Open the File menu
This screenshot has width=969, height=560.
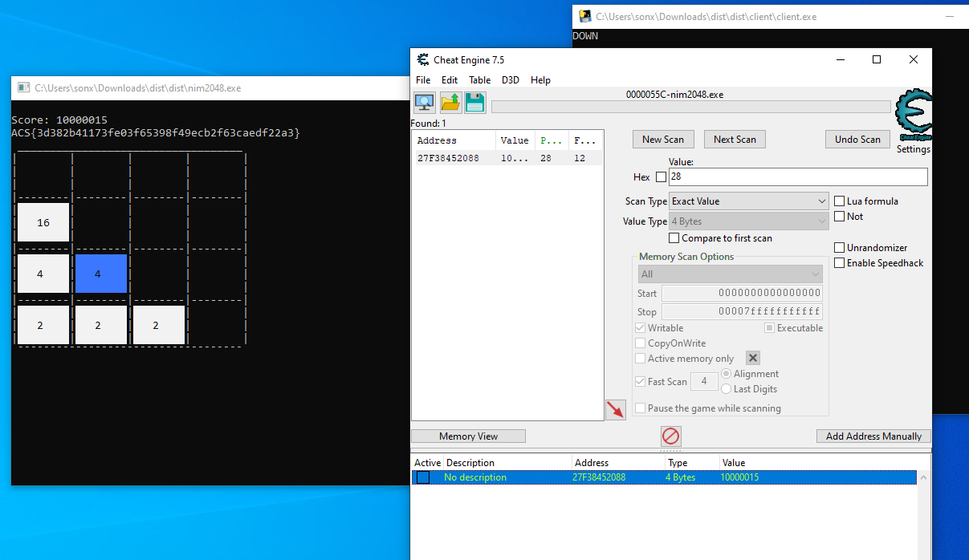click(423, 80)
